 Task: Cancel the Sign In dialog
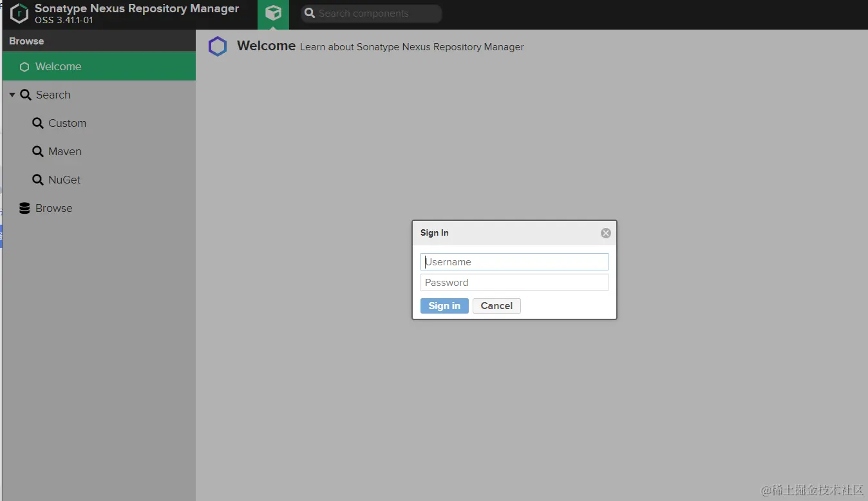click(x=496, y=306)
